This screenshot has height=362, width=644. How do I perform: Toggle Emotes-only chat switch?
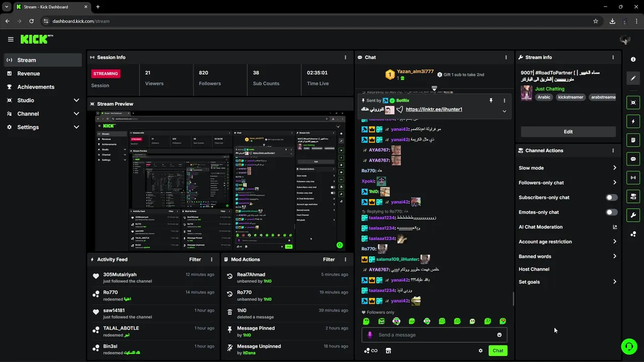point(612,212)
